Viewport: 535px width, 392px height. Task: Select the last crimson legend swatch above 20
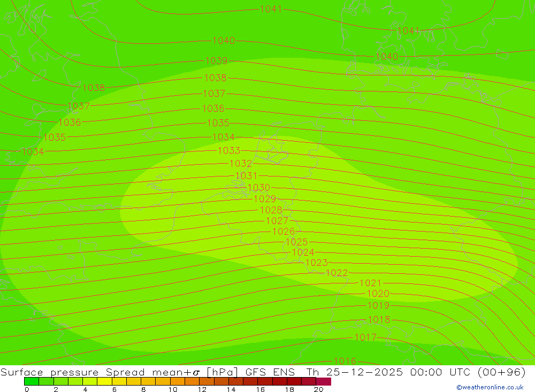[x=324, y=381]
